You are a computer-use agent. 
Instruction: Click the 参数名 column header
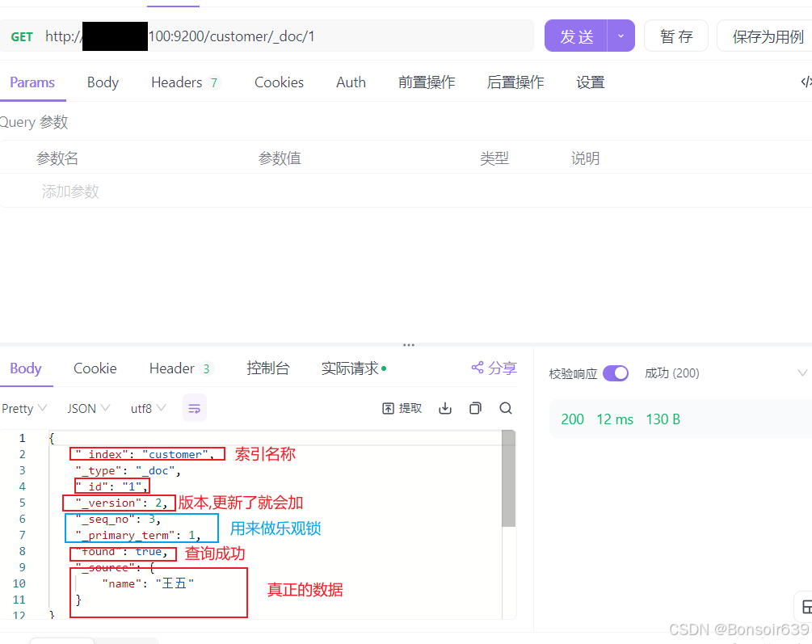57,158
